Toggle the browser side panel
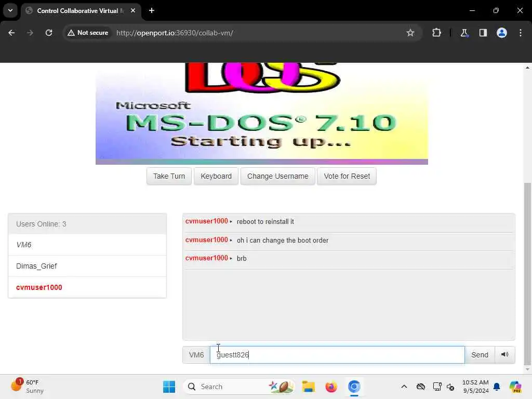 [x=483, y=33]
